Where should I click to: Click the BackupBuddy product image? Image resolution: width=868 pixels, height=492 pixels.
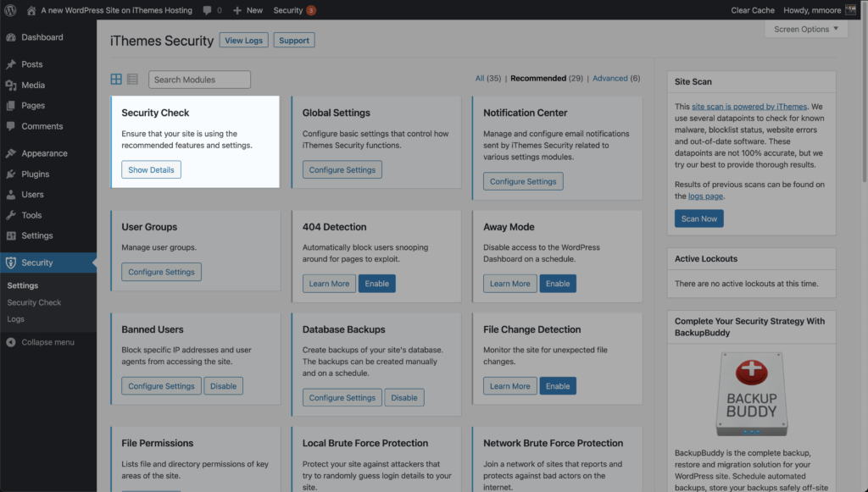click(x=751, y=394)
